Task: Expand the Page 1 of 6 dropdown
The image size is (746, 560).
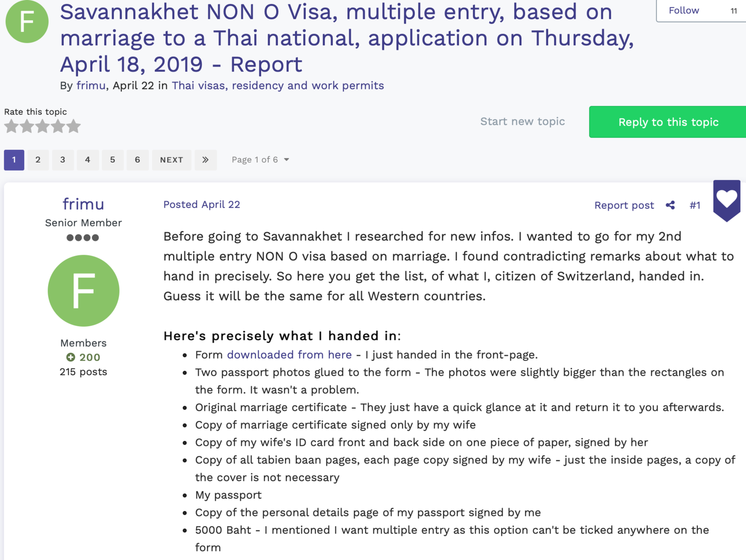Action: tap(260, 160)
